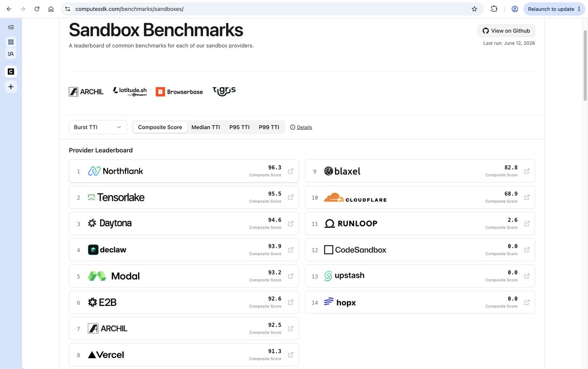Viewport: 588px width, 369px height.
Task: Open the Details link
Action: click(304, 127)
